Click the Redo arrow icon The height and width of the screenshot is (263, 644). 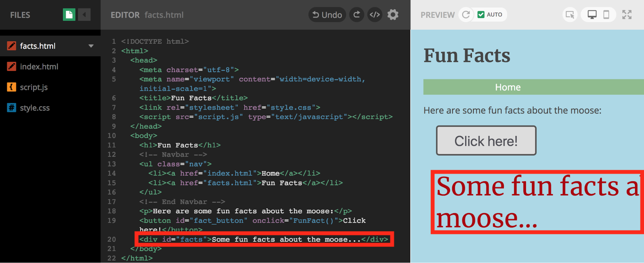(357, 15)
